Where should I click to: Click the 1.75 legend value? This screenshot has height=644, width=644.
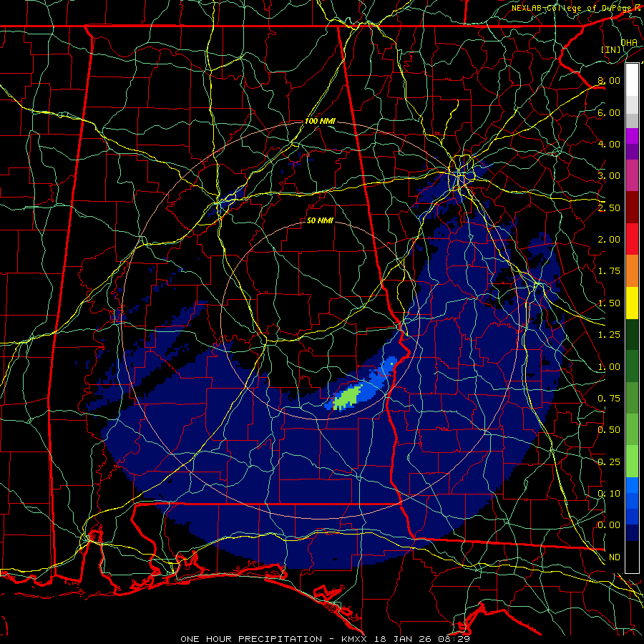coord(609,271)
